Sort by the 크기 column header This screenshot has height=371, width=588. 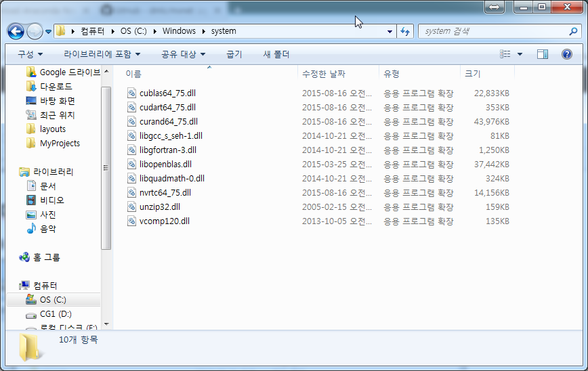[x=486, y=74]
